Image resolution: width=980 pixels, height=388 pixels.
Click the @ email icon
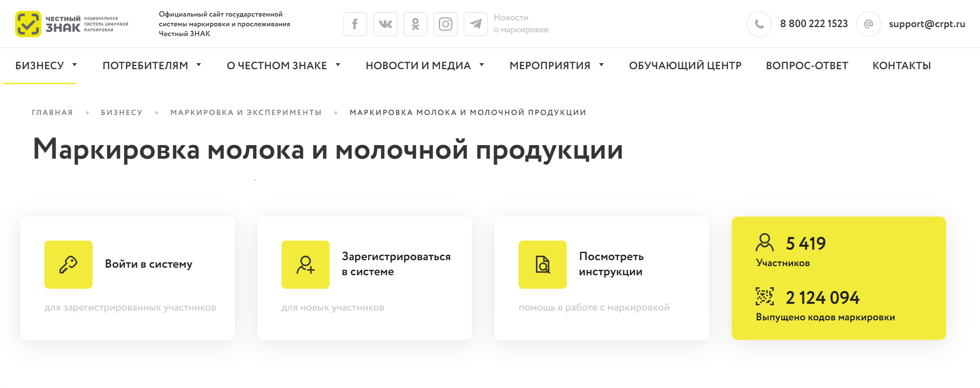coord(868,24)
